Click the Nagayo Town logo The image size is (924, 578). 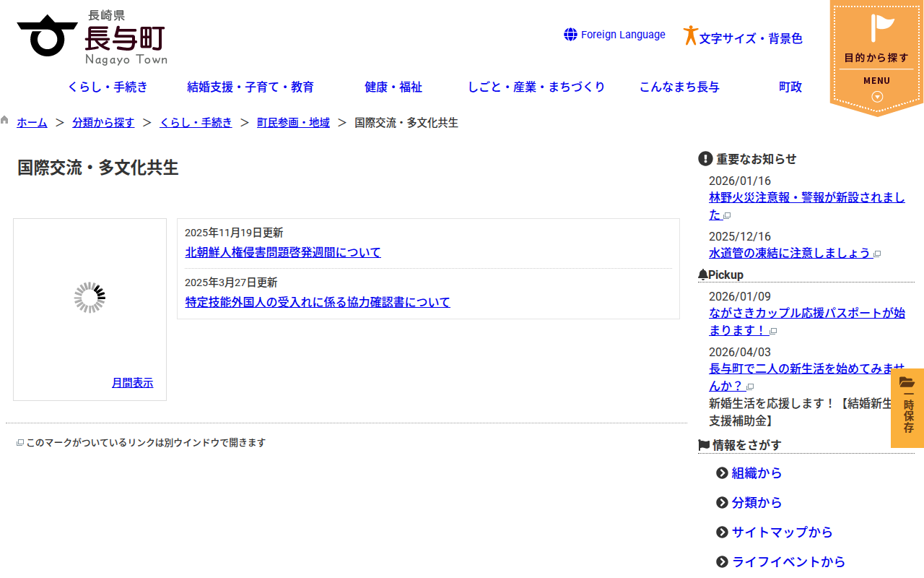(92, 37)
